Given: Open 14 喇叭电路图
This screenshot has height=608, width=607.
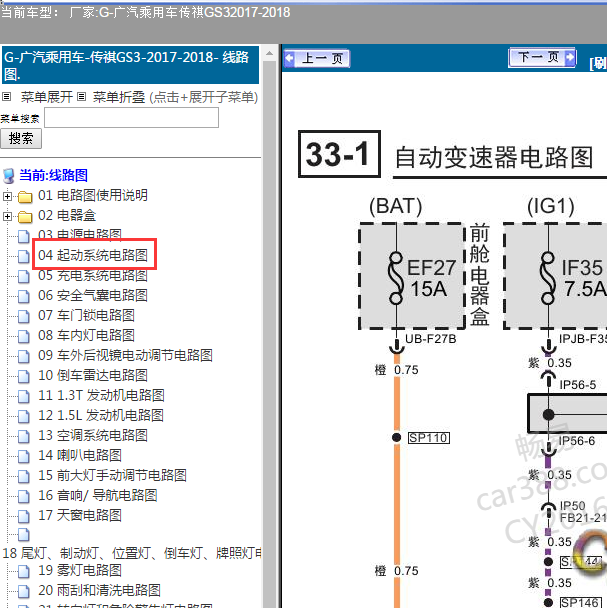Looking at the screenshot, I should (x=80, y=455).
